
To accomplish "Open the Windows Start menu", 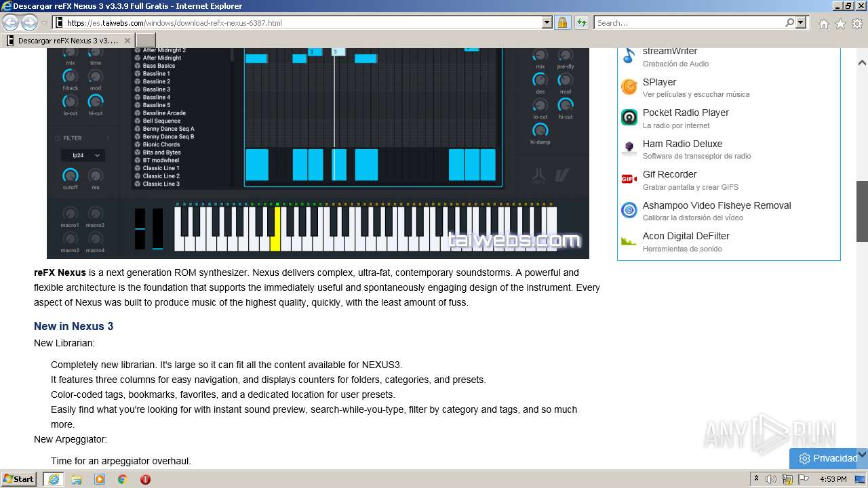I will 19,479.
